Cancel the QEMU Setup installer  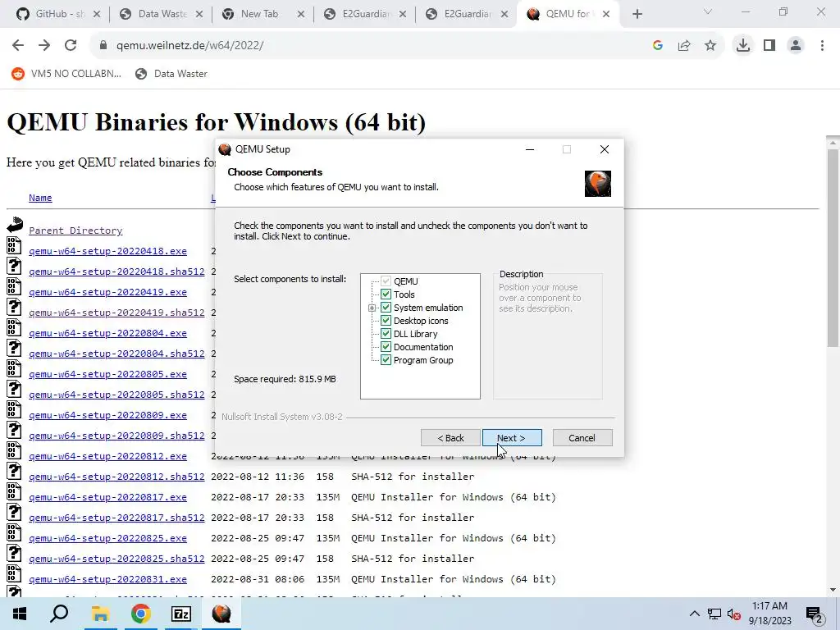[x=582, y=438]
